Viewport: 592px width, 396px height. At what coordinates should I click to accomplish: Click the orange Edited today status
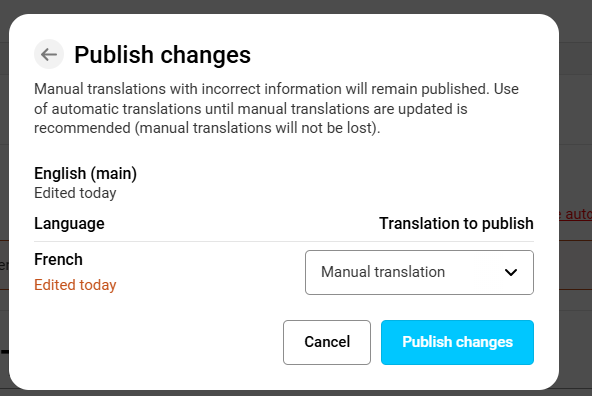click(75, 285)
